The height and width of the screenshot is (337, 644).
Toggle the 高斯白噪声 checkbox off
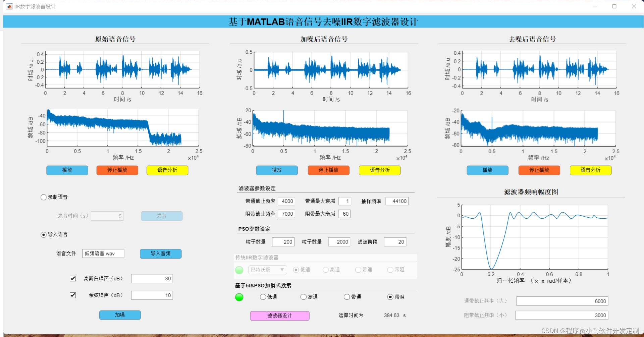coord(72,278)
